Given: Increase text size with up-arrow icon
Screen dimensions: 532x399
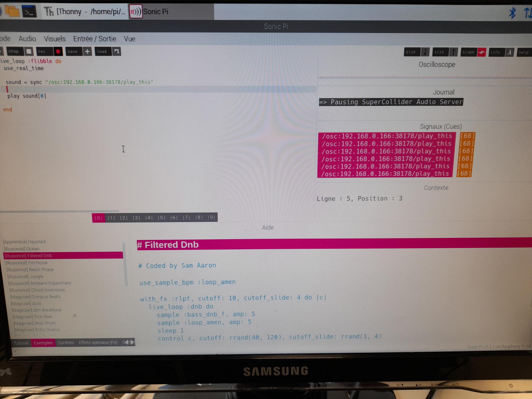Looking at the screenshot, I should click(454, 52).
